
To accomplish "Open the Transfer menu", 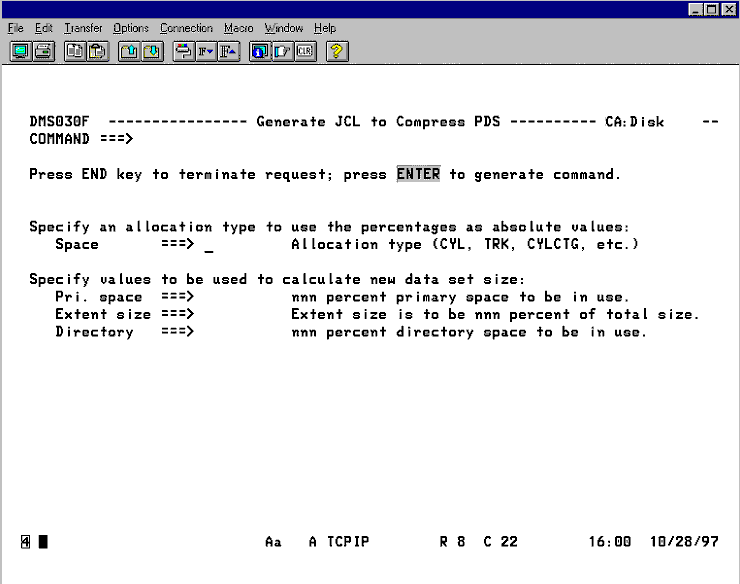I will pyautogui.click(x=83, y=28).
